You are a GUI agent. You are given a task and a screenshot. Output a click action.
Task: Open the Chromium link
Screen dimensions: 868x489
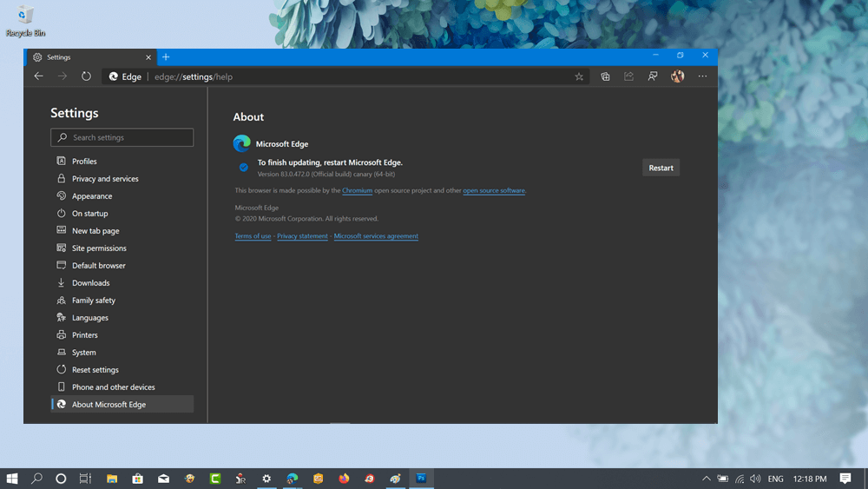(x=357, y=190)
